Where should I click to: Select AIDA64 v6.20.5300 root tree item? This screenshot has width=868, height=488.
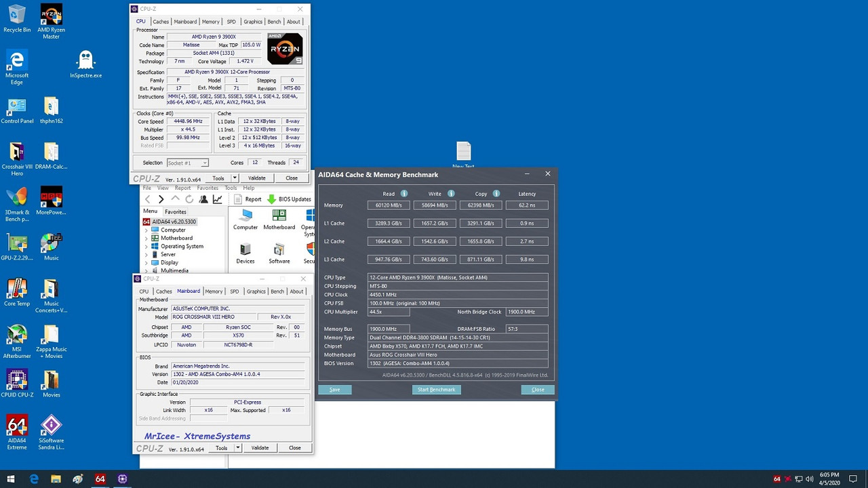pyautogui.click(x=170, y=222)
